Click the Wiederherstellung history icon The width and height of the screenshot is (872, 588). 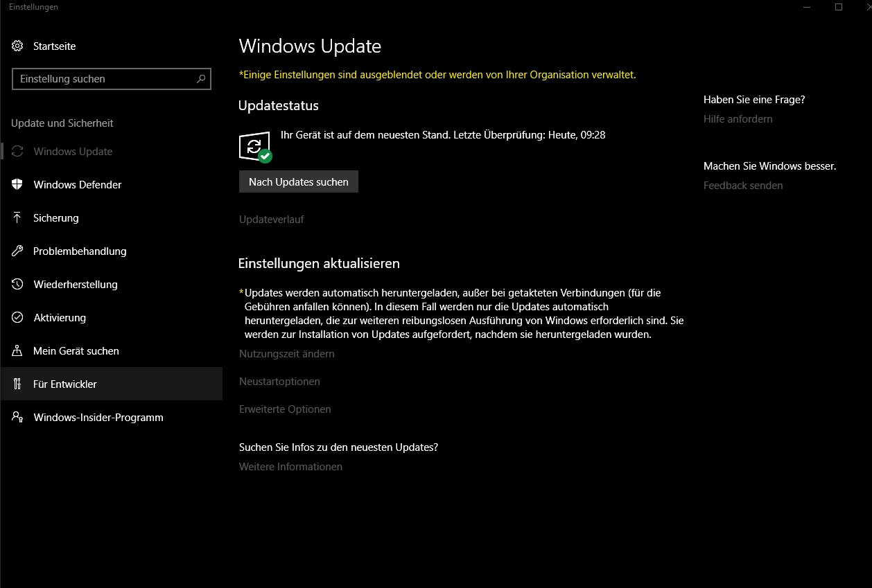coord(17,285)
